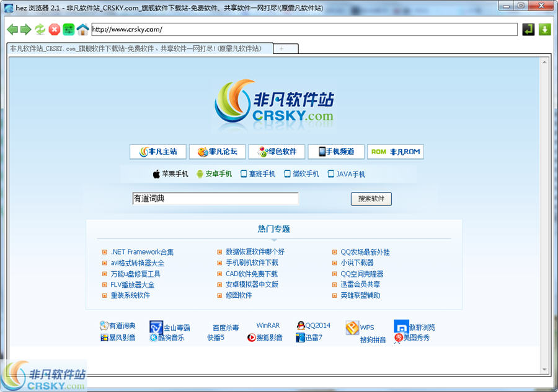Open the 安卓模拟器中文版 link
The width and height of the screenshot is (558, 392).
click(252, 284)
